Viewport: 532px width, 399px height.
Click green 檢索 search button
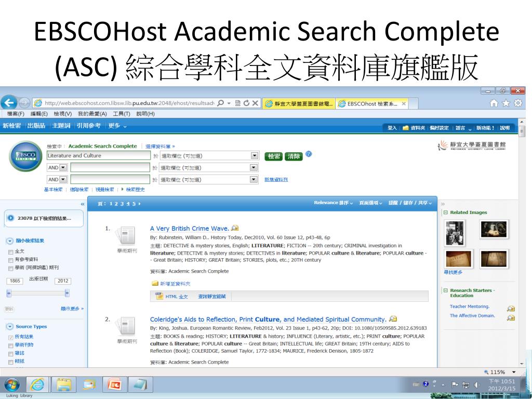pos(273,156)
